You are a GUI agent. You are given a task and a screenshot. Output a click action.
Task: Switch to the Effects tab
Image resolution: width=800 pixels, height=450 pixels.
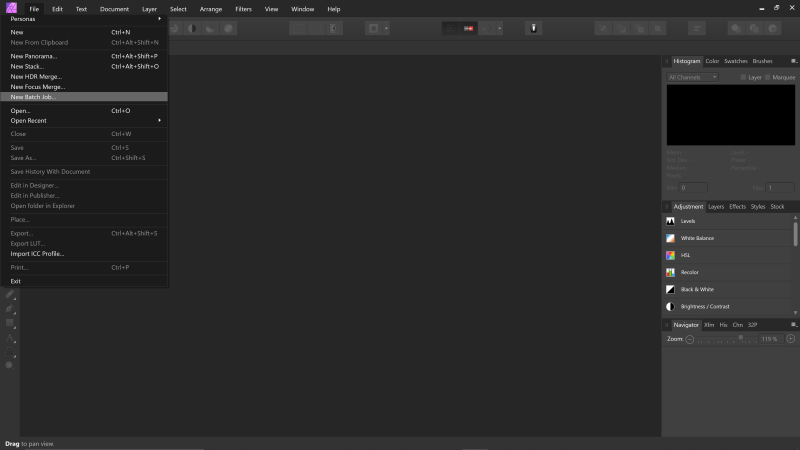click(737, 207)
